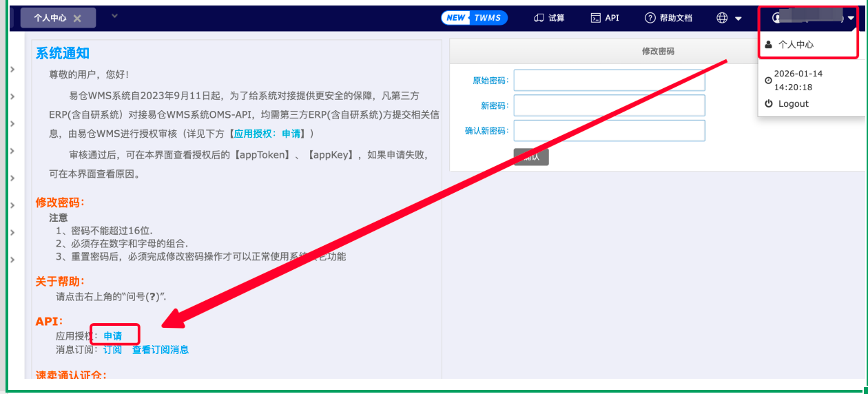Click the NEW TWMS badge
The image size is (868, 394).
click(x=474, y=18)
